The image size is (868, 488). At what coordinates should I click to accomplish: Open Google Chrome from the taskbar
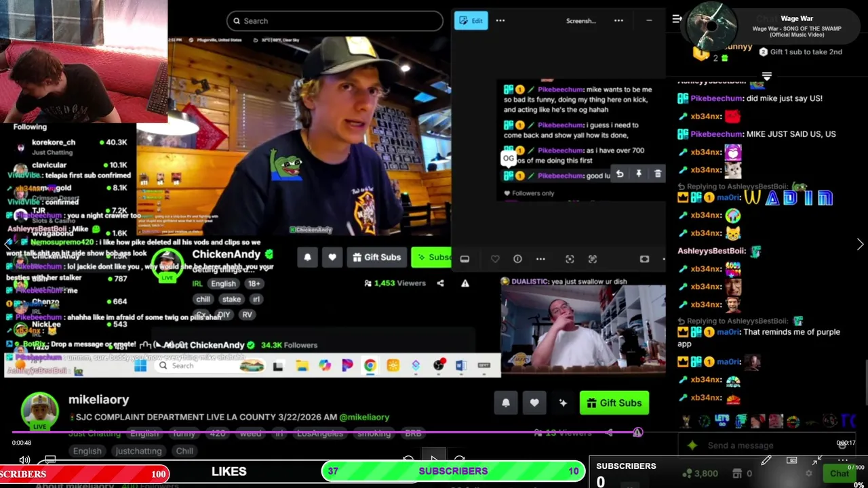[x=370, y=366]
